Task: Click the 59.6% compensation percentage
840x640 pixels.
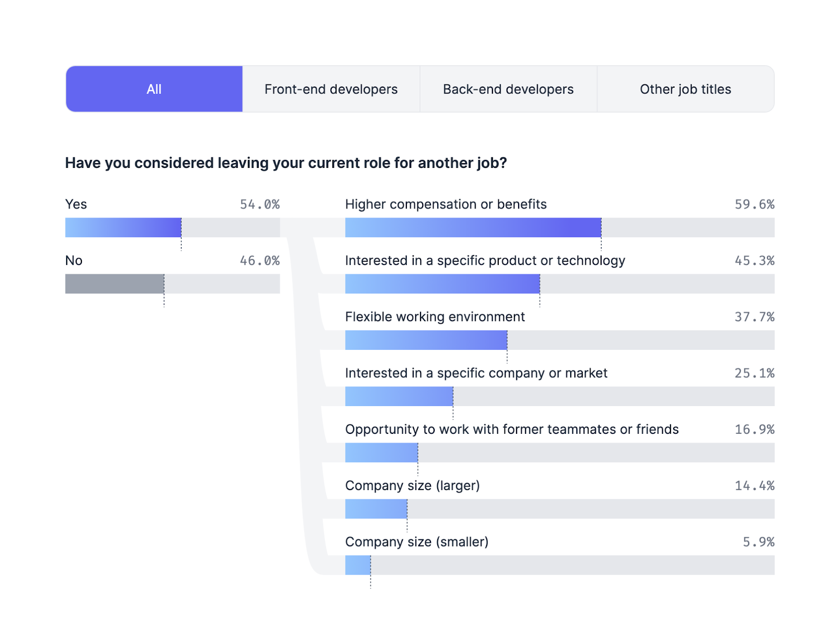Action: click(x=754, y=205)
